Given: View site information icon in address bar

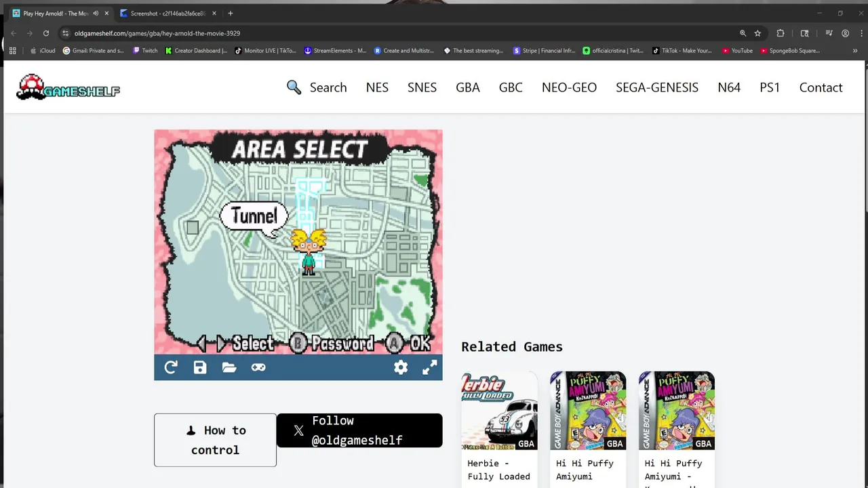Looking at the screenshot, I should (x=66, y=33).
